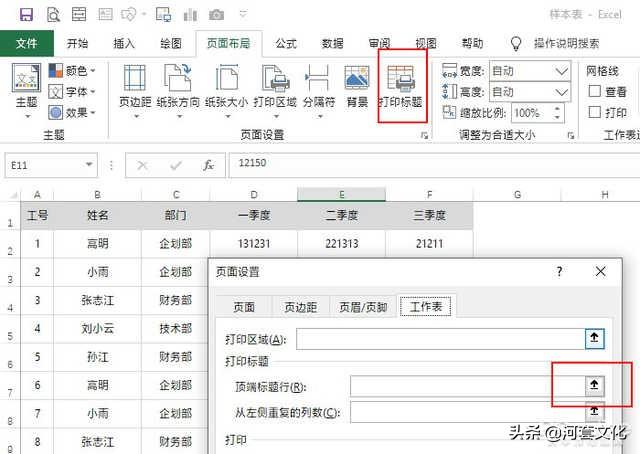Open the 调整为合适大小 dialog launcher
640x454 pixels.
pyautogui.click(x=571, y=136)
